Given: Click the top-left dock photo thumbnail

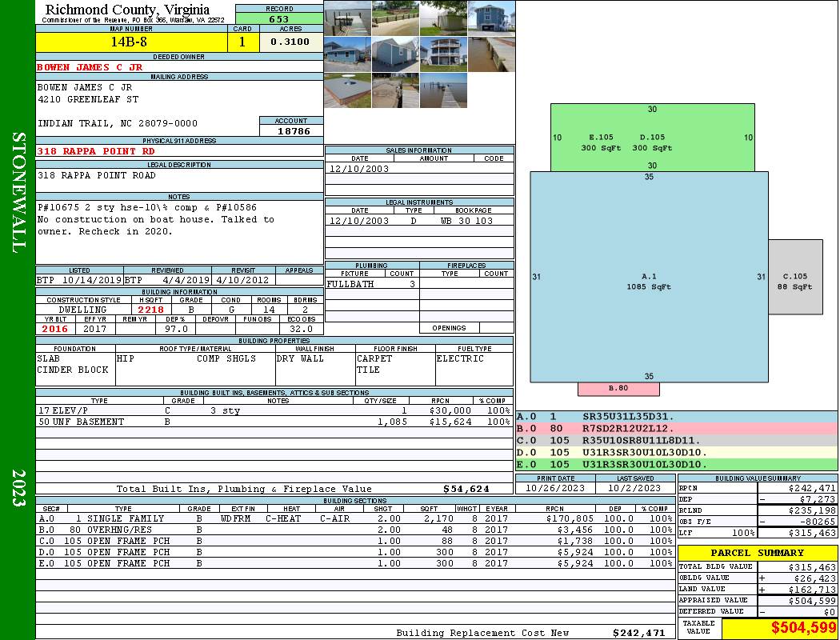Looking at the screenshot, I should (x=347, y=18).
